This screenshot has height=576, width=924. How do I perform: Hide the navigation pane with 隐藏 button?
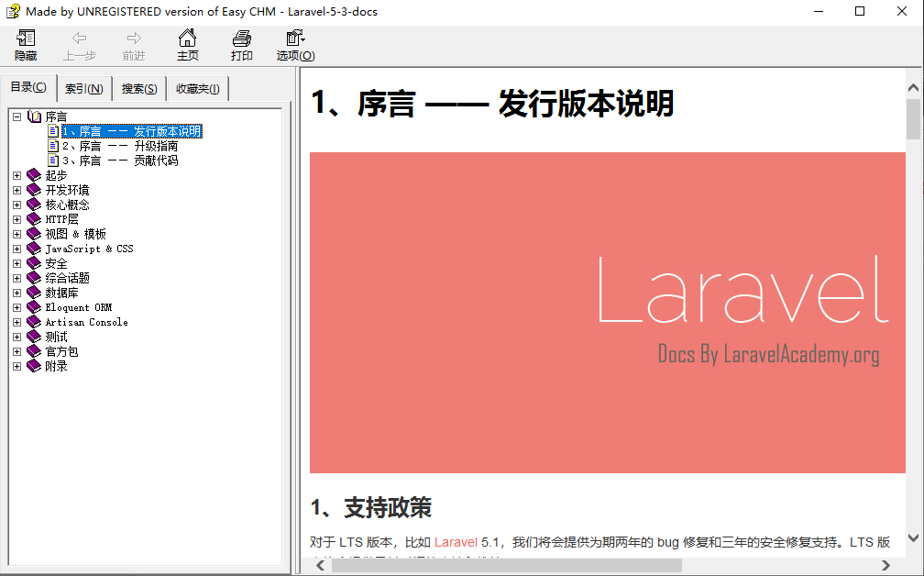tap(25, 44)
